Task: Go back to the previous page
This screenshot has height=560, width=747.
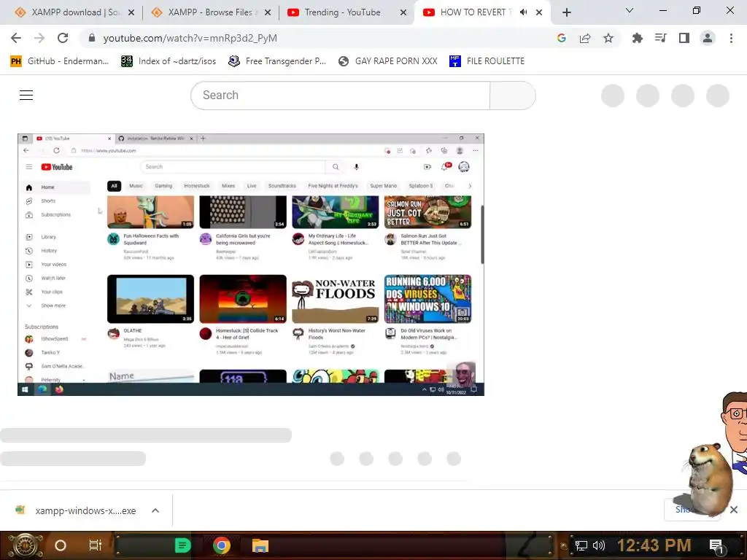Action: 16,38
